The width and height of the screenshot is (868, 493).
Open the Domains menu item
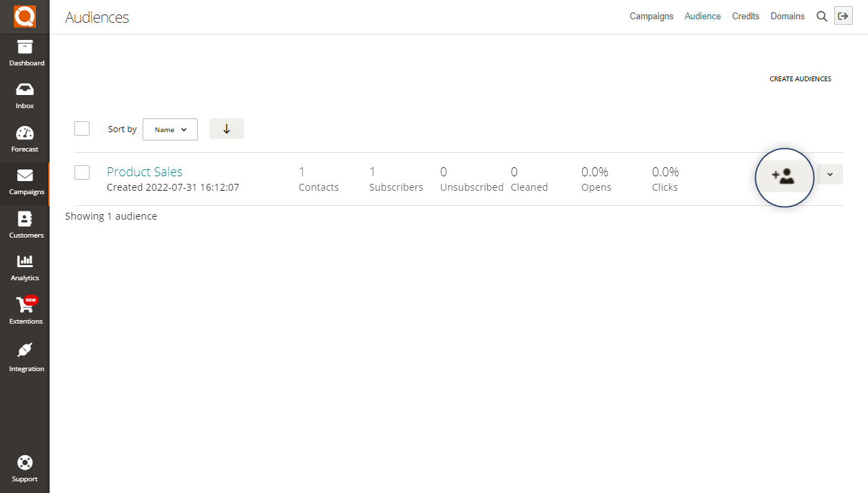pos(787,17)
